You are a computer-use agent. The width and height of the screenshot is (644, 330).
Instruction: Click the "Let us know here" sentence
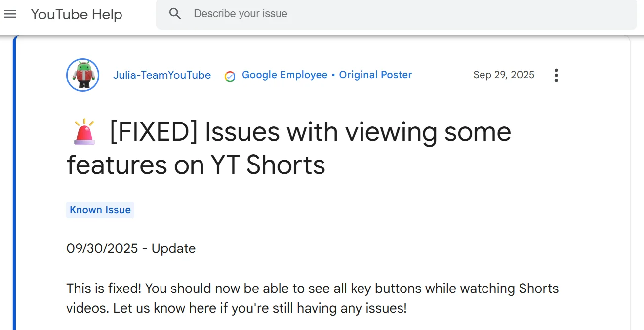pyautogui.click(x=165, y=309)
